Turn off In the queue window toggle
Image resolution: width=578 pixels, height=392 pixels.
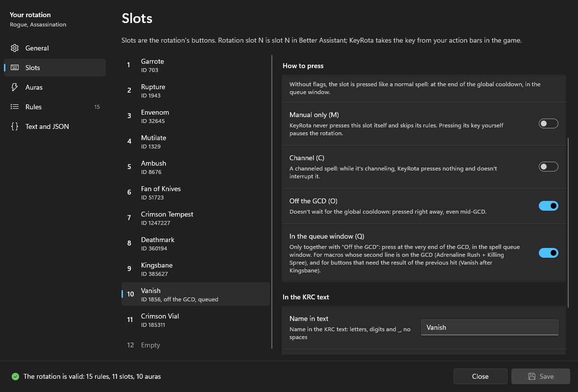pos(548,253)
